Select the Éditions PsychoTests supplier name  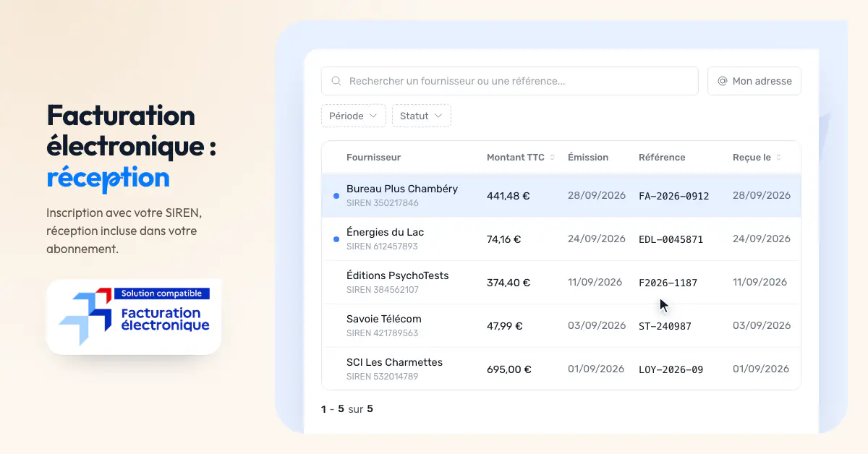(x=398, y=275)
